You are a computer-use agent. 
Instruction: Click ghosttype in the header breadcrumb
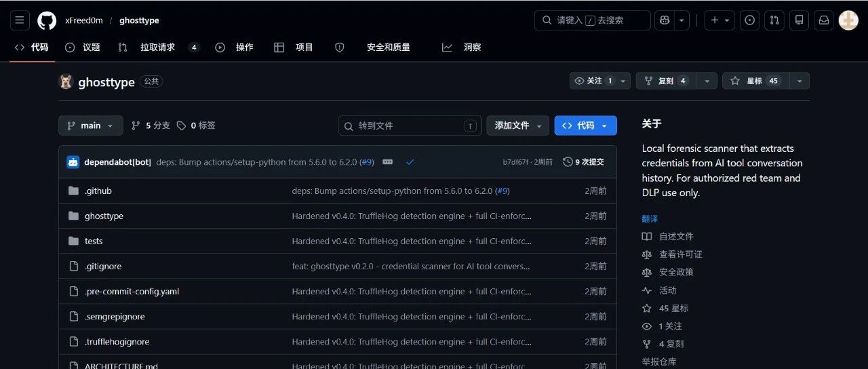[x=139, y=20]
